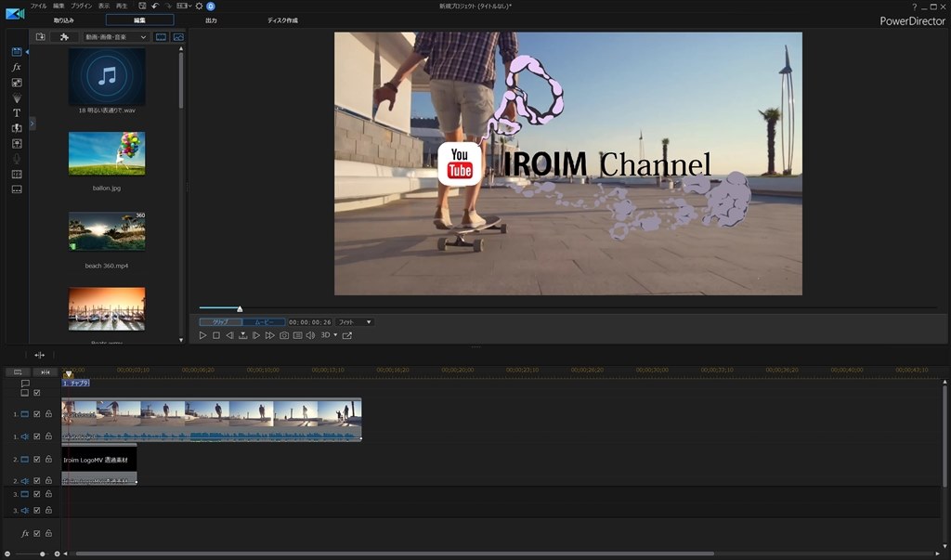Image resolution: width=951 pixels, height=560 pixels.
Task: Click the split clip tool above timeline
Action: (39, 355)
